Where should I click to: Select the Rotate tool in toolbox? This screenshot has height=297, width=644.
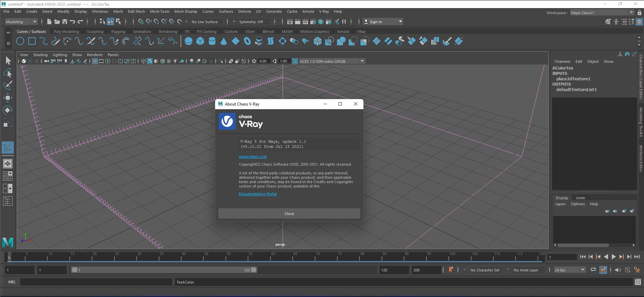click(x=8, y=110)
